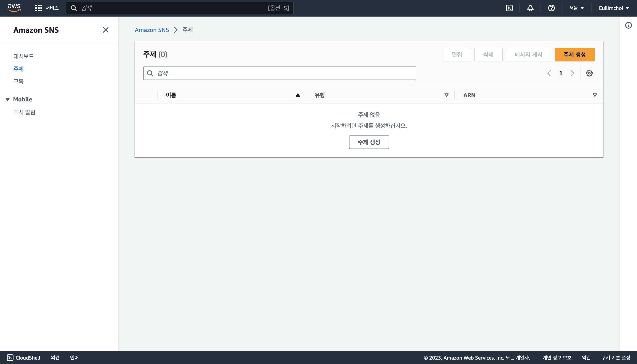Click the 편집 button
The width and height of the screenshot is (637, 364).
pyautogui.click(x=457, y=54)
